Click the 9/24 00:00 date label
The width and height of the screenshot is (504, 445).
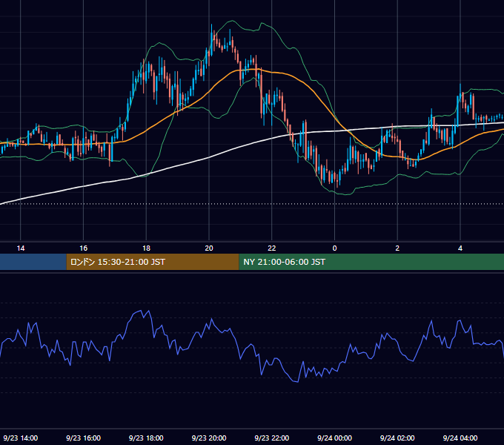coord(334,438)
